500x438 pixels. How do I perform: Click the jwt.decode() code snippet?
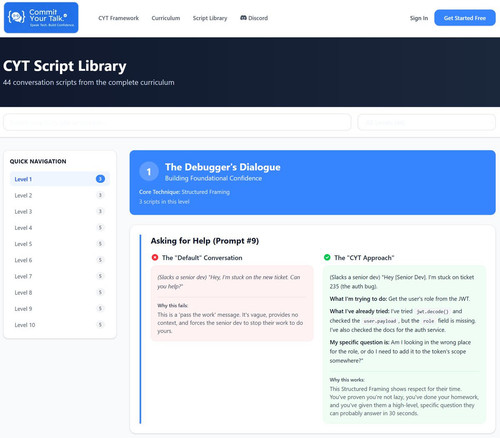point(433,311)
